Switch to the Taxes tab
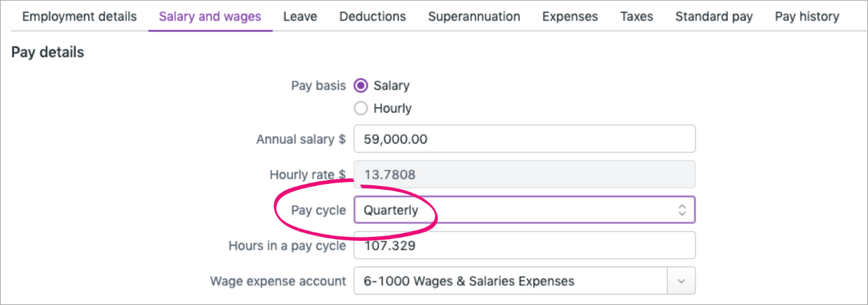 pos(637,17)
